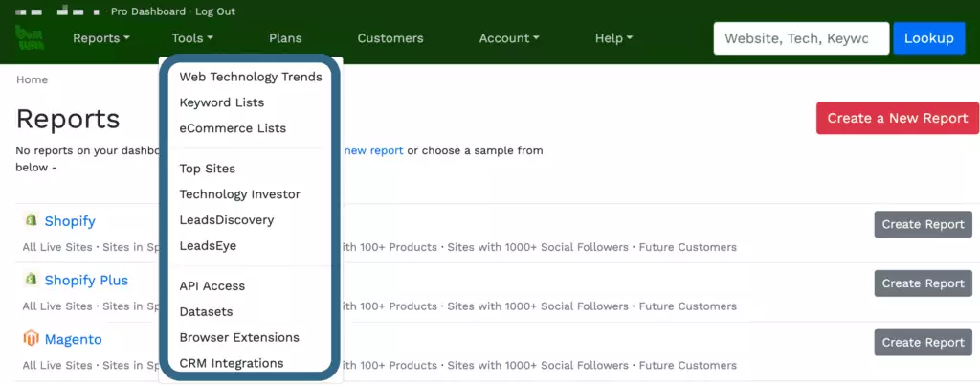The width and height of the screenshot is (980, 385).
Task: Open CRM Integrations
Action: [232, 363]
